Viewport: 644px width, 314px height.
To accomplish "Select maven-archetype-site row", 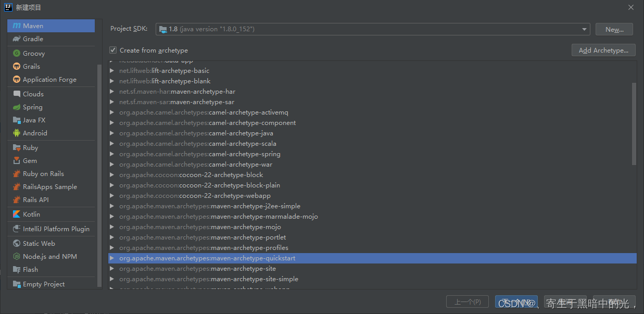I will tap(372, 269).
